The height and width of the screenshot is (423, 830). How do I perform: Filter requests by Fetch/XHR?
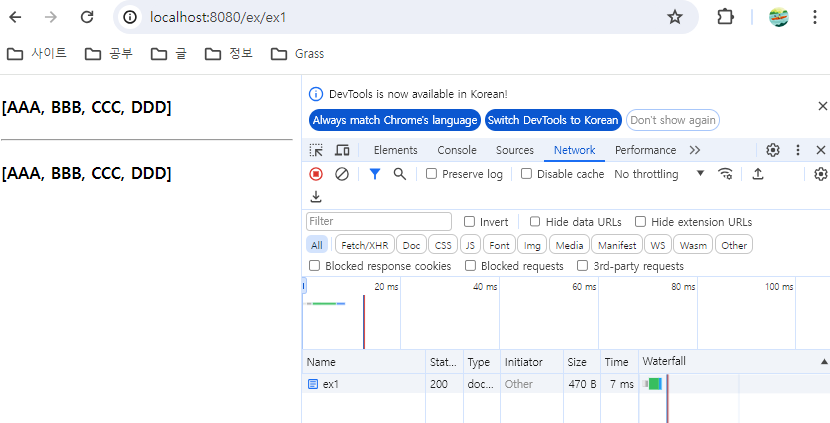[365, 245]
